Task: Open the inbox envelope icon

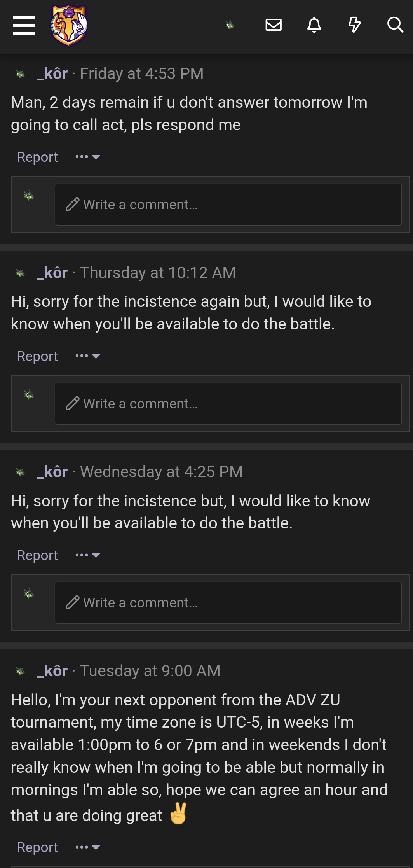Action: tap(274, 25)
